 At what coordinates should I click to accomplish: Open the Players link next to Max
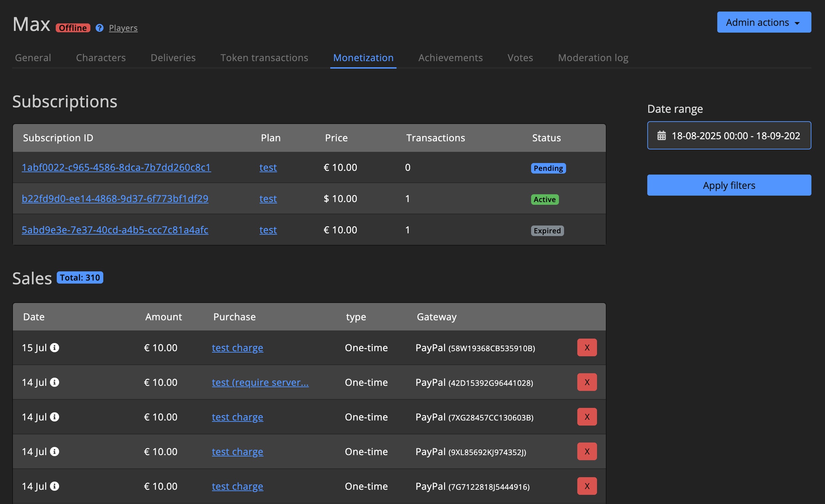[123, 28]
